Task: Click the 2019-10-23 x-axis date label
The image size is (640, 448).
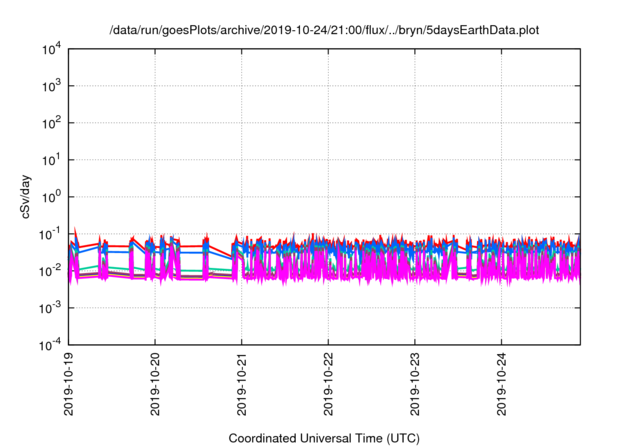Action: [415, 384]
